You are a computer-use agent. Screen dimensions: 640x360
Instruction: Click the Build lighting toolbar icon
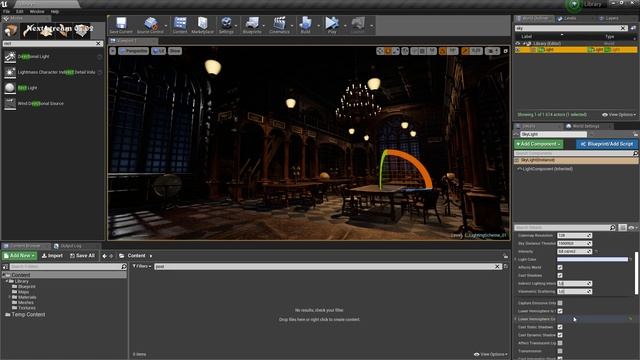pos(305,23)
